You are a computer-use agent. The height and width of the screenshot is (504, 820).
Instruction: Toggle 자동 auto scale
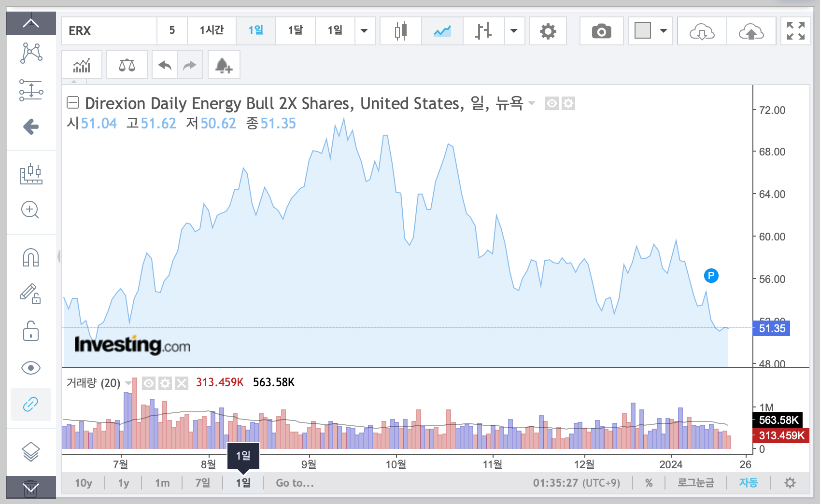tap(749, 483)
